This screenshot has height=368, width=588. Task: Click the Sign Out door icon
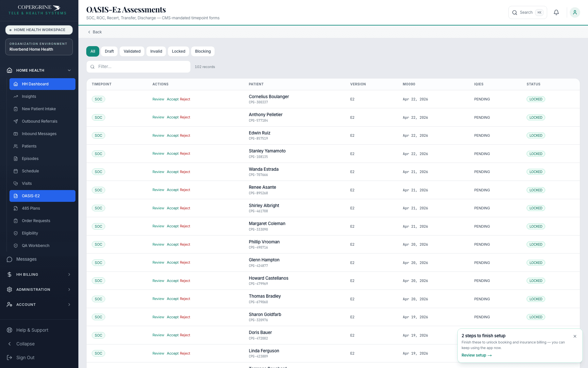click(9, 358)
